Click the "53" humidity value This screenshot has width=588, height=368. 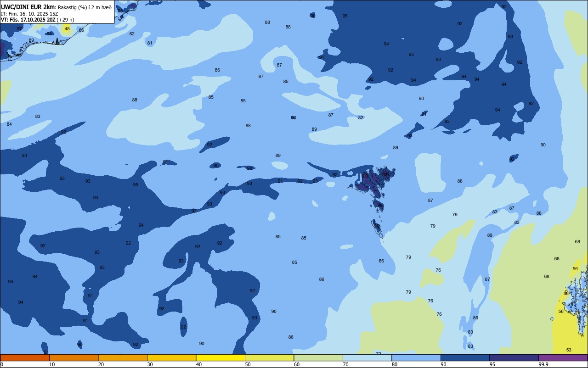click(569, 350)
